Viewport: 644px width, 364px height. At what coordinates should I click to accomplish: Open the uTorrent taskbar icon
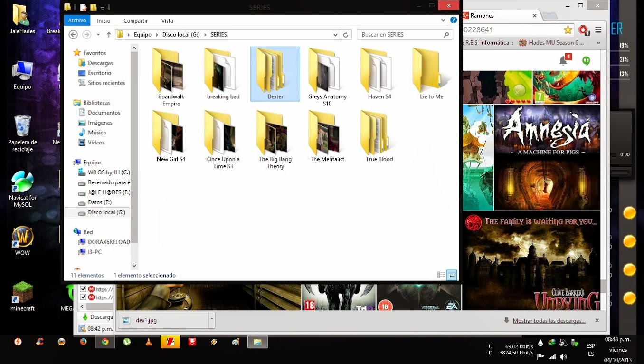pyautogui.click(x=127, y=342)
